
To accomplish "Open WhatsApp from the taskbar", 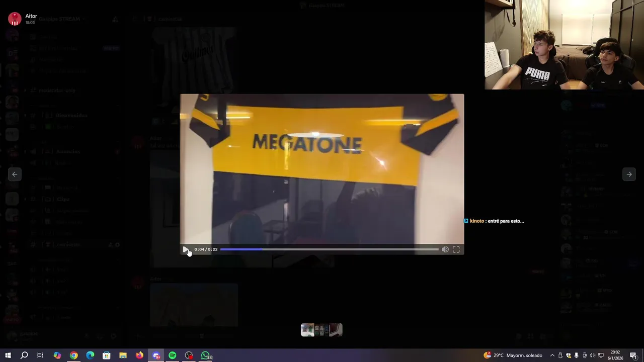I will (x=206, y=355).
